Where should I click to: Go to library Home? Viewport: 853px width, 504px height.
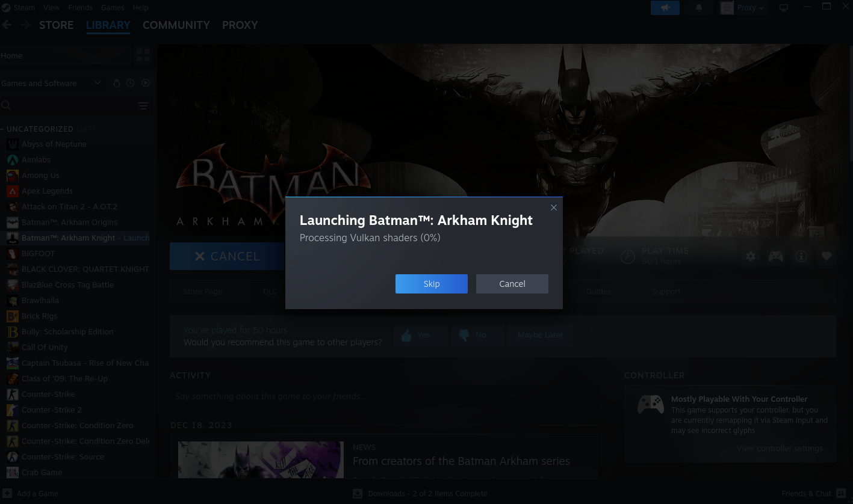[x=66, y=55]
